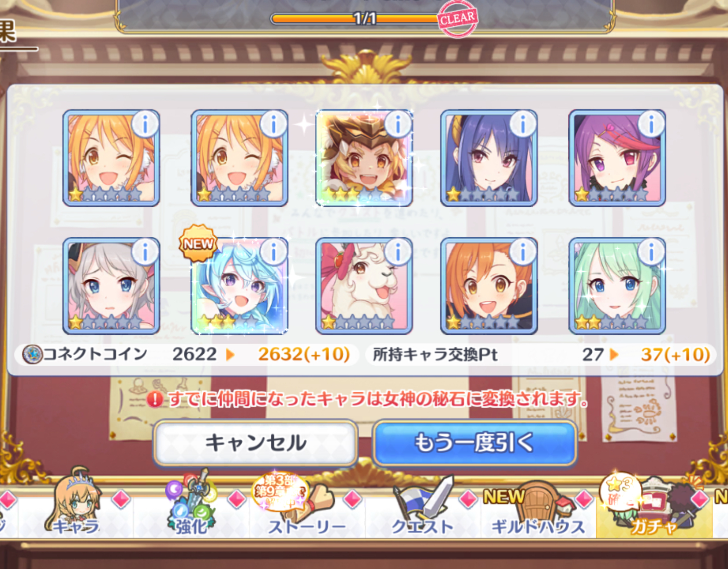Tap info icon on first orange-haired character
Viewport: 728px width, 569px height.
coord(145,124)
